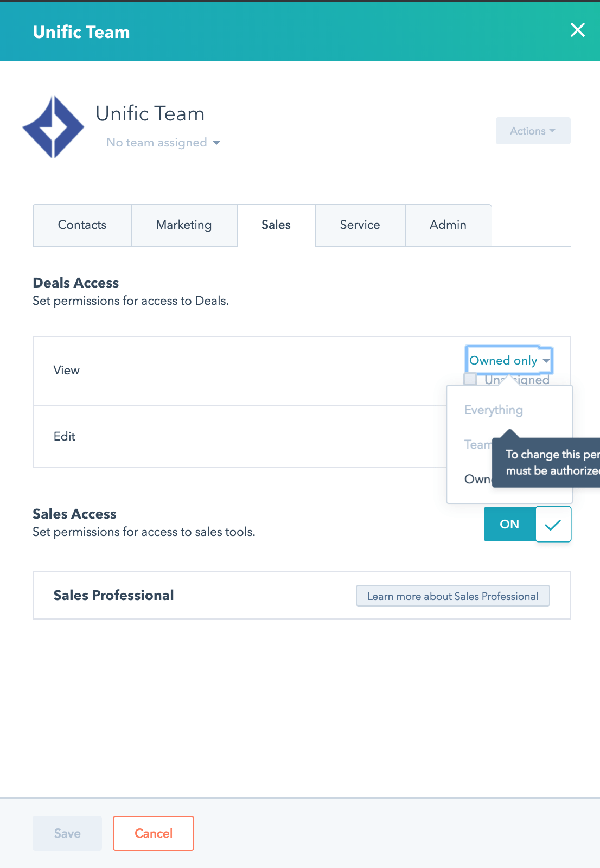Choose the 'Team' option in the dropdown

[478, 444]
